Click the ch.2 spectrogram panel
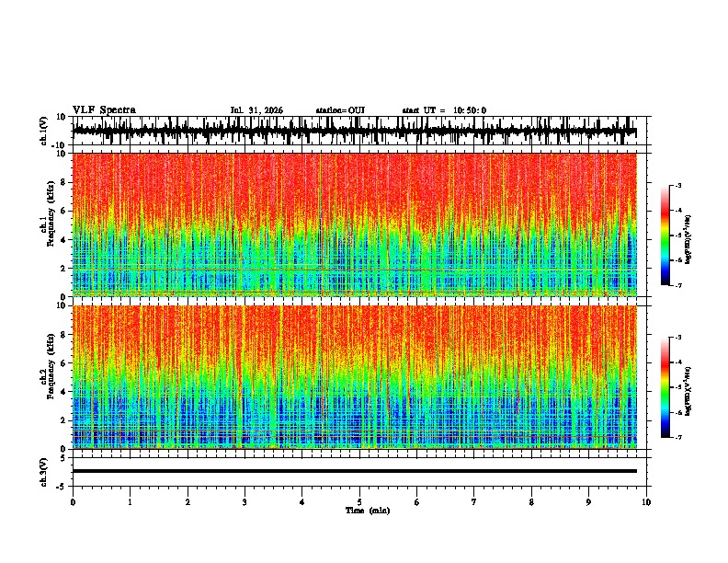Viewport: 728px width, 563px height. (355, 377)
